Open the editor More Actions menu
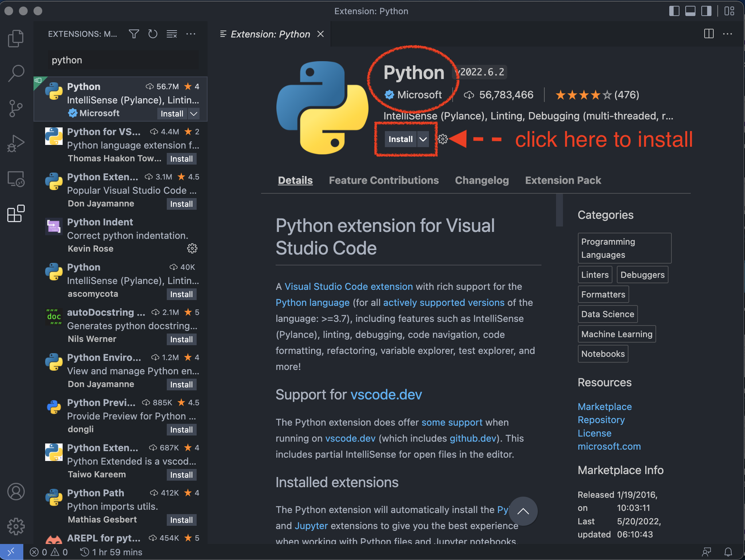The image size is (745, 560). (728, 34)
